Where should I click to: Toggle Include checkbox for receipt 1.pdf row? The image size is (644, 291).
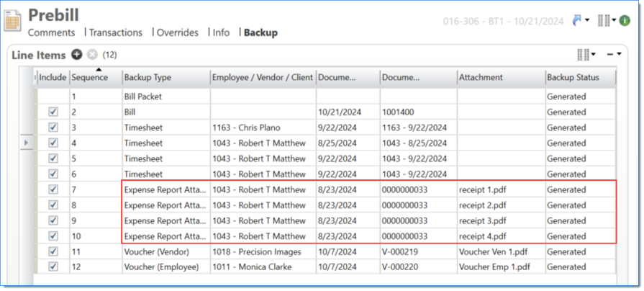pyautogui.click(x=53, y=189)
